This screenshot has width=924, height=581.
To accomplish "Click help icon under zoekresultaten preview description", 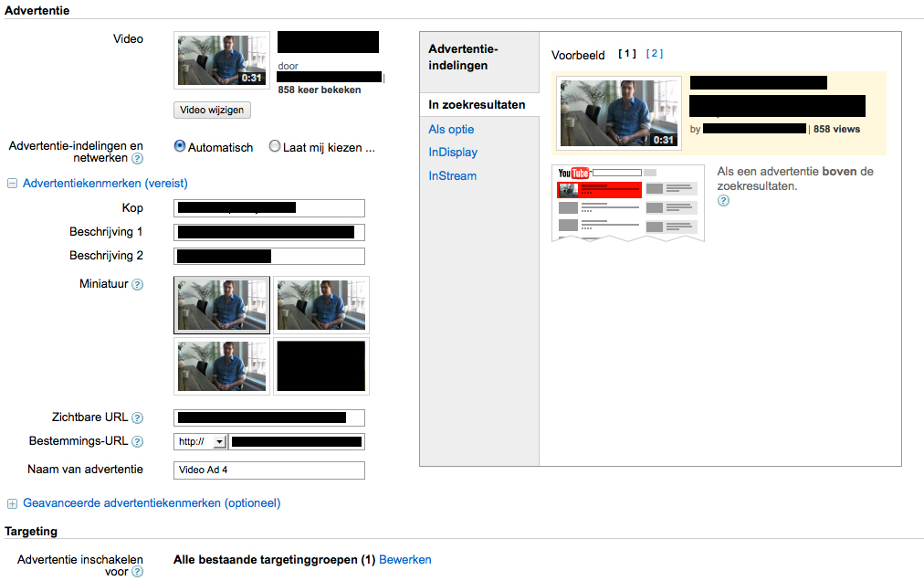I will click(723, 201).
